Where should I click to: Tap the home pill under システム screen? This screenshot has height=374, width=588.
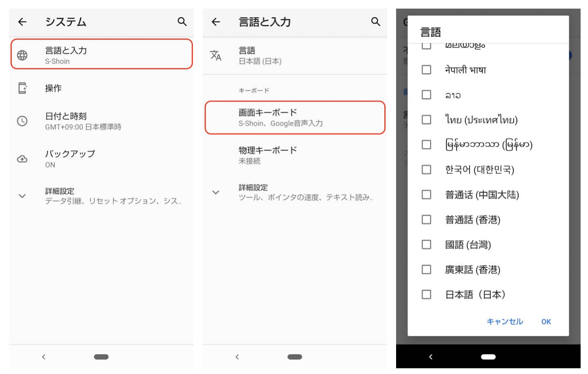[101, 357]
